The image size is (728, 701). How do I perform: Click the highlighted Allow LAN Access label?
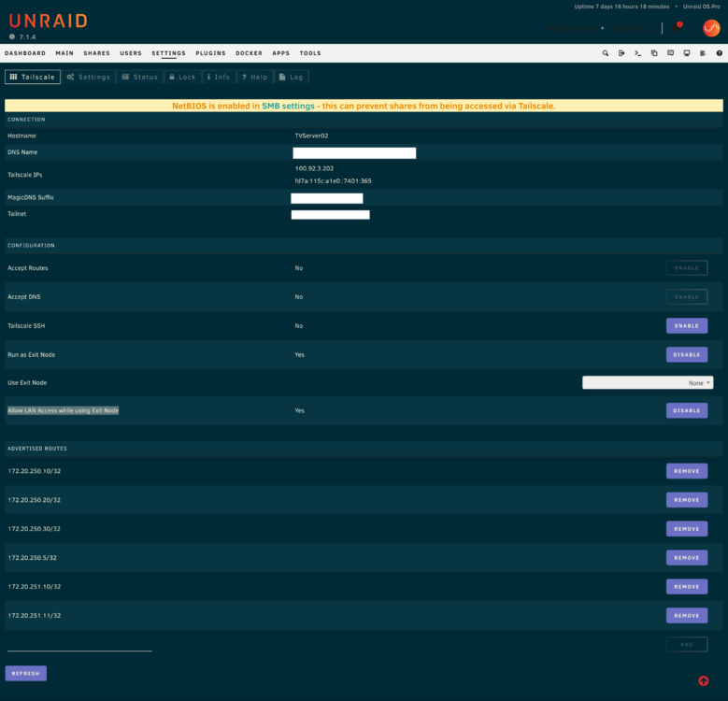coord(64,410)
